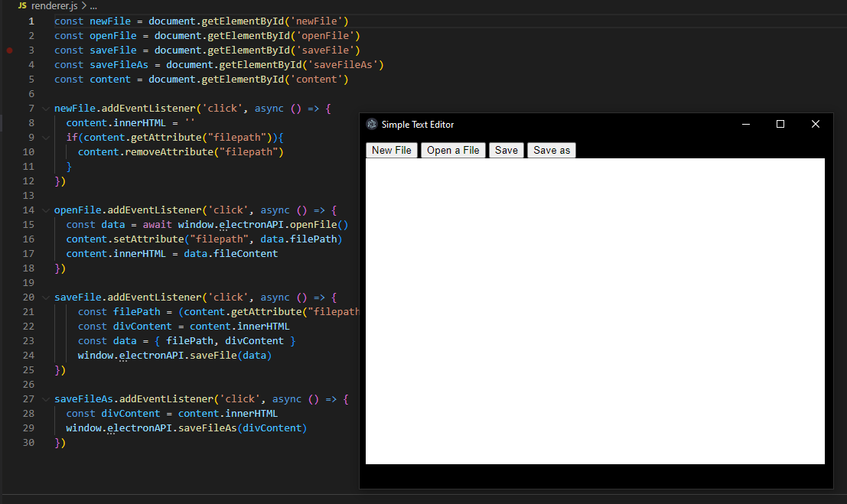Screen dimensions: 847x504
Task: Click 'divContent' declaration on line 22
Action: point(142,327)
